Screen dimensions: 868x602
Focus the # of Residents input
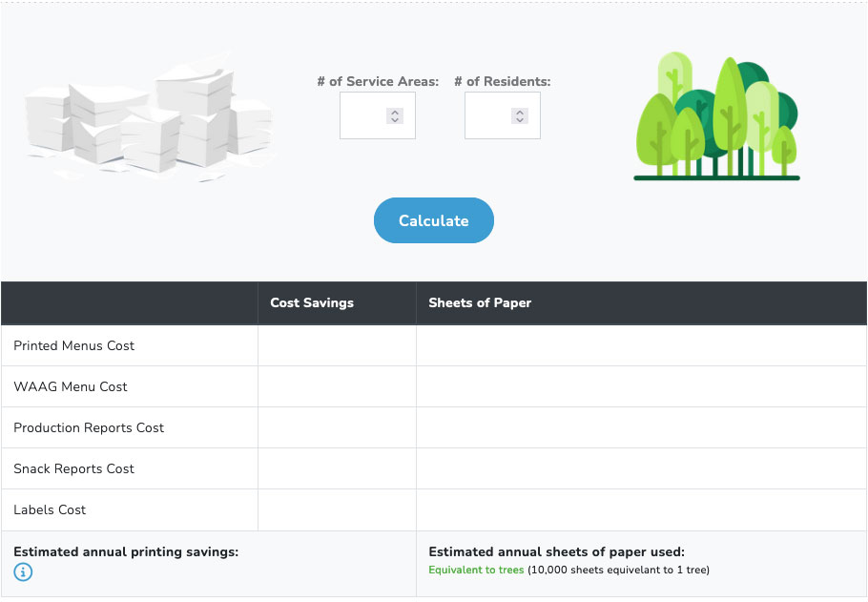click(489, 115)
